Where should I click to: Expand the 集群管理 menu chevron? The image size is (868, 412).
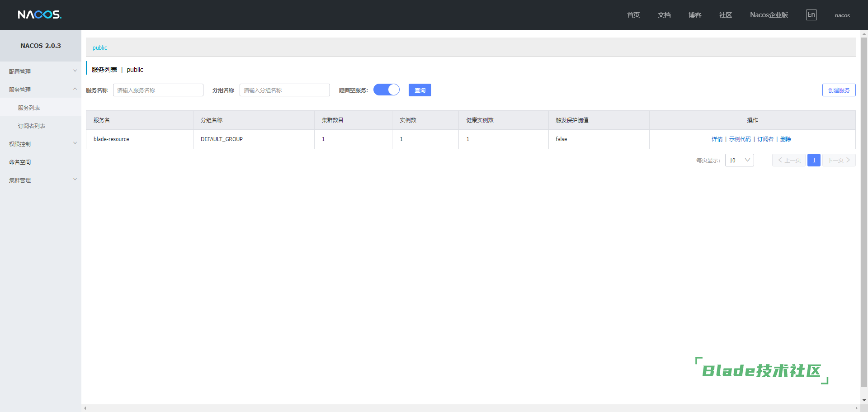tap(75, 180)
